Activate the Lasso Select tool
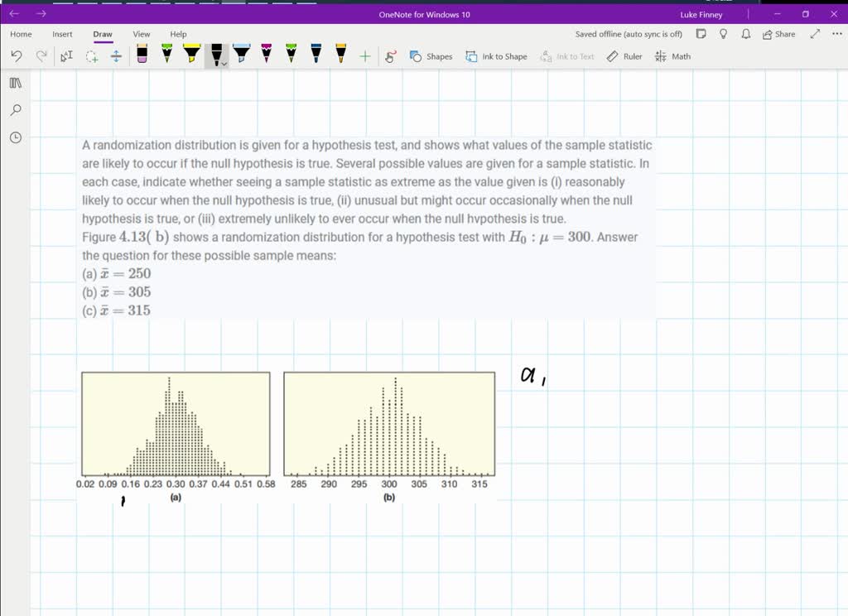848x616 pixels. tap(92, 55)
